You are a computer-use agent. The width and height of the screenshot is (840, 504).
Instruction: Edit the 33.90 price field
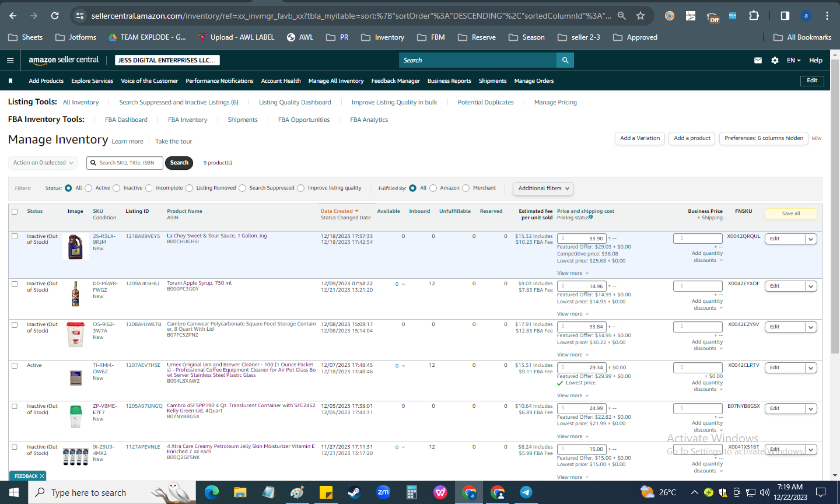582,238
